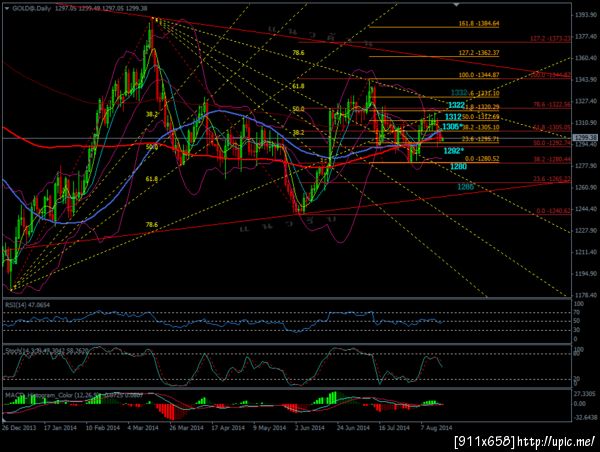
Task: Click the cyan price annotation 1332
Action: (459, 93)
